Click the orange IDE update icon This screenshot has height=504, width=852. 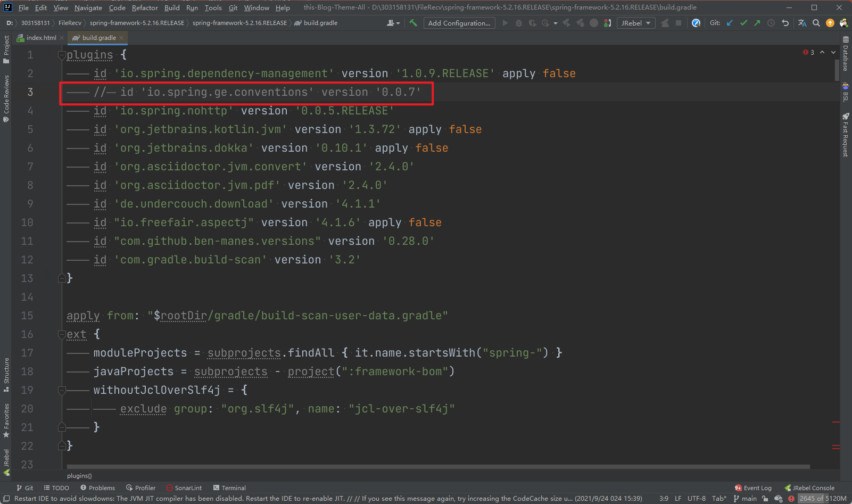pyautogui.click(x=830, y=23)
